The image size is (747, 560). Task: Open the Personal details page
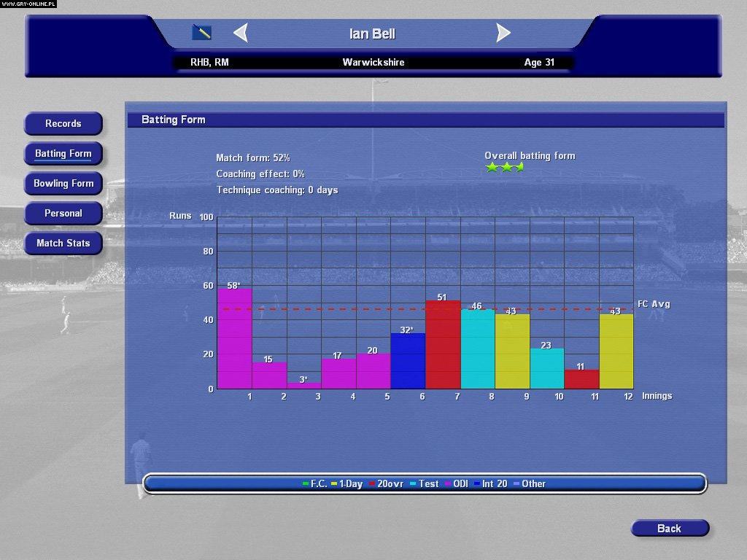63,214
